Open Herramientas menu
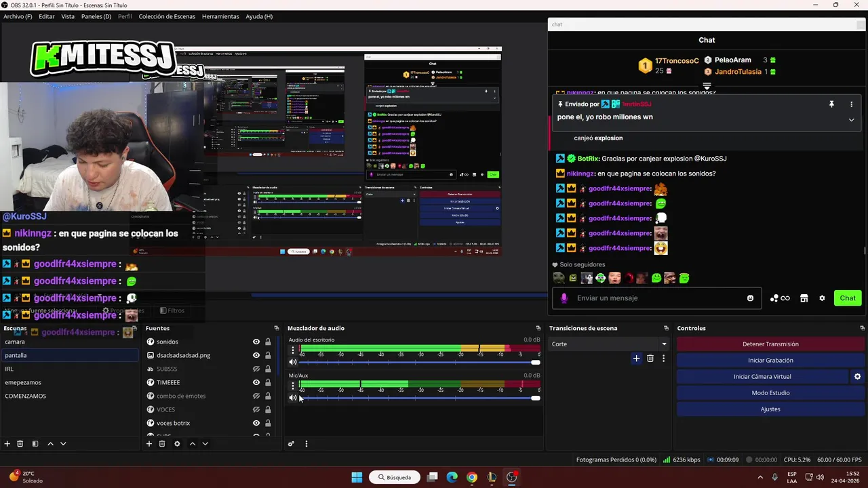Viewport: 868px width, 488px height. (x=220, y=16)
